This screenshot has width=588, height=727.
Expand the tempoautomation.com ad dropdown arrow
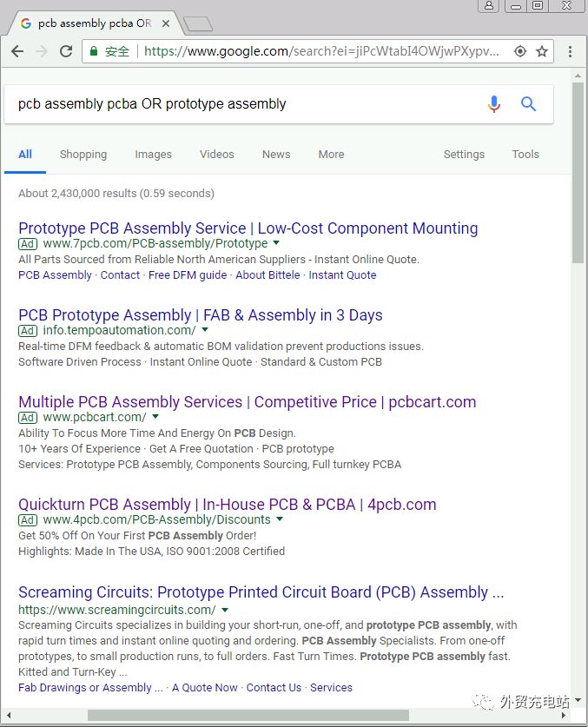tap(205, 330)
